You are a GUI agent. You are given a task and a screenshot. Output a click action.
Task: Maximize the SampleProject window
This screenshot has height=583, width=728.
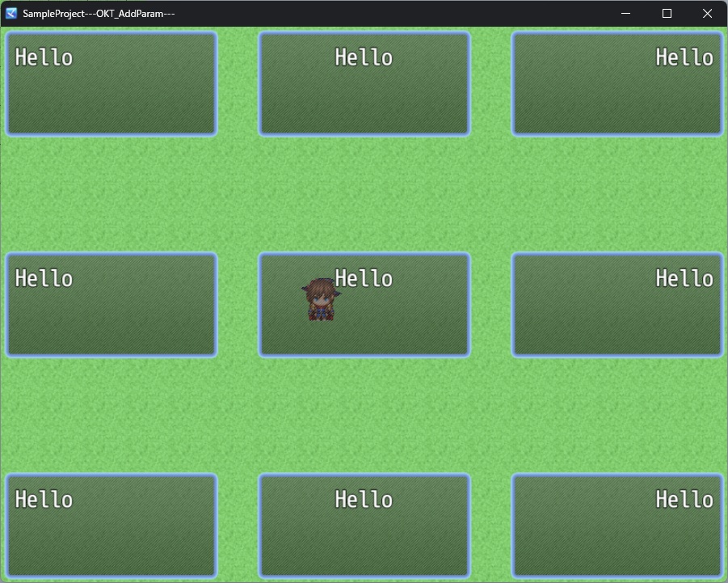667,14
